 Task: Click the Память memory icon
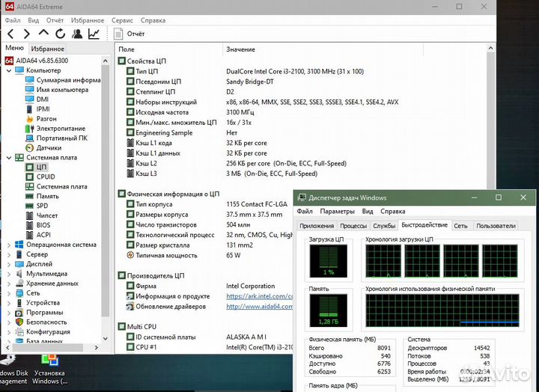(x=29, y=196)
